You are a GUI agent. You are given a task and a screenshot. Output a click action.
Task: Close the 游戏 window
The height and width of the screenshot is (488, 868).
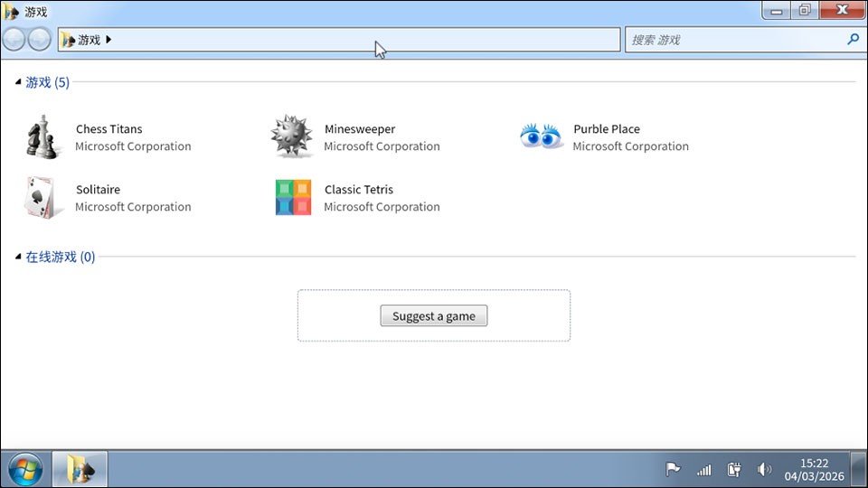842,10
